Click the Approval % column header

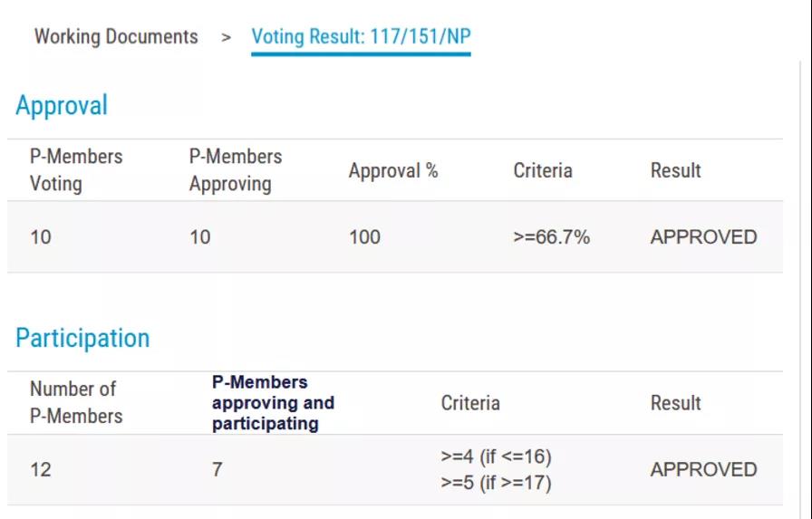coord(393,170)
